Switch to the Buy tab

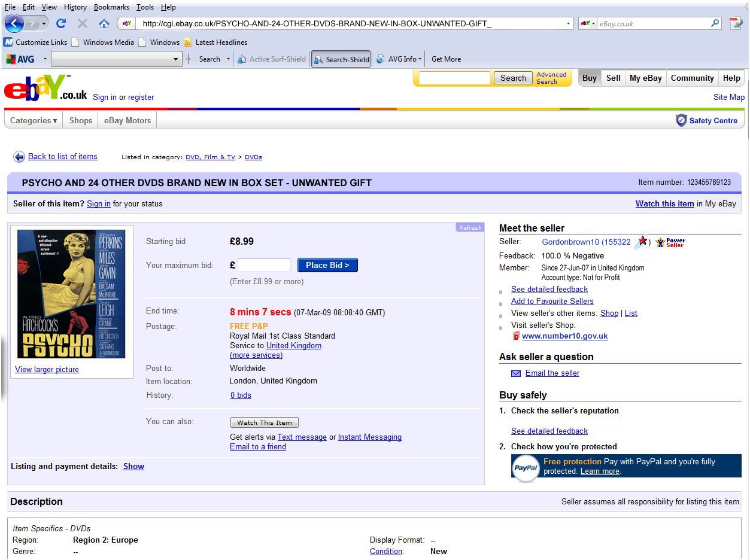590,78
